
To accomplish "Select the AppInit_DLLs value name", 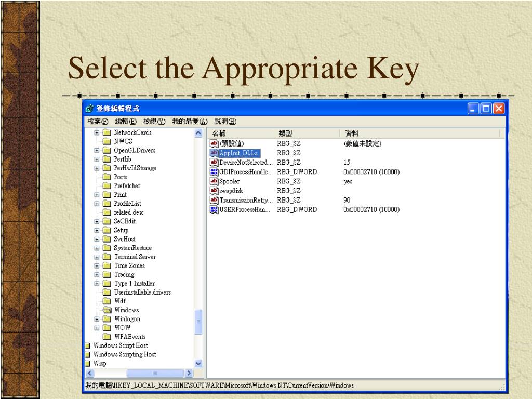I will (239, 153).
